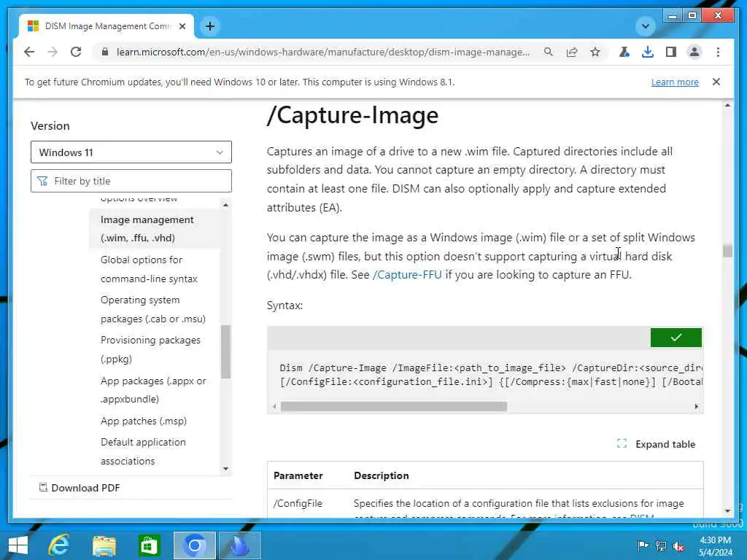View site information padlock
Screen dimensions: 747x560
click(x=105, y=52)
